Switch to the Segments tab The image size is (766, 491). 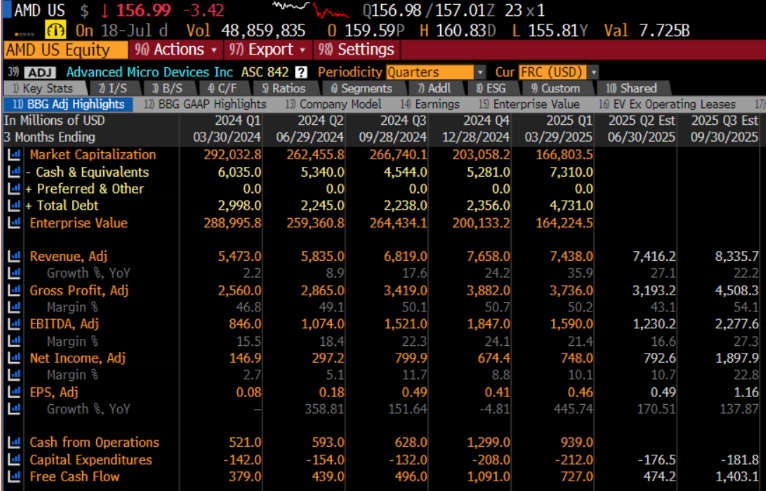pos(362,88)
